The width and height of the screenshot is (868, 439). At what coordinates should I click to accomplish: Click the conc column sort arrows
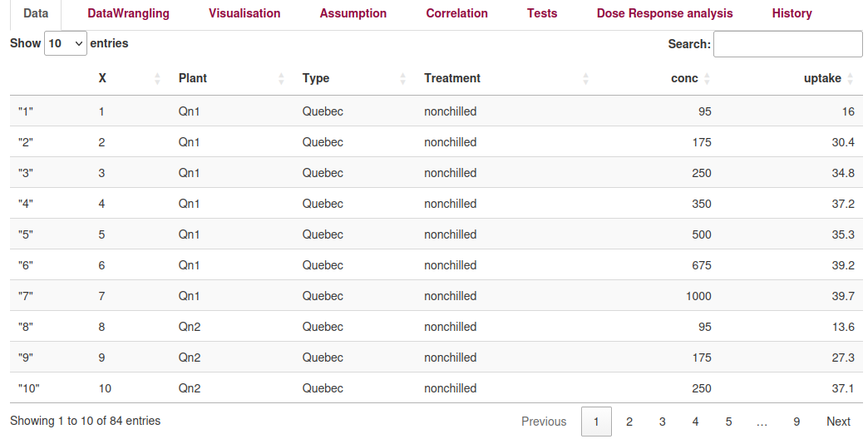point(707,79)
